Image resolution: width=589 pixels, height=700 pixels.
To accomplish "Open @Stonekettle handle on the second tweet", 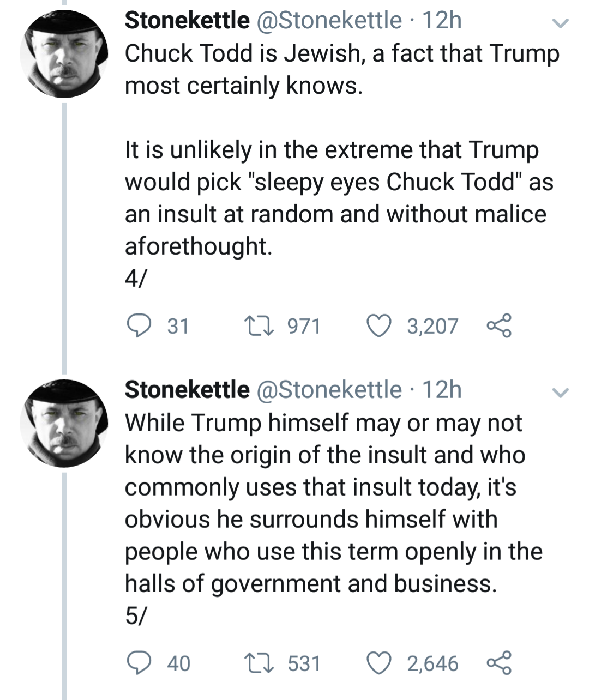I will point(328,390).
